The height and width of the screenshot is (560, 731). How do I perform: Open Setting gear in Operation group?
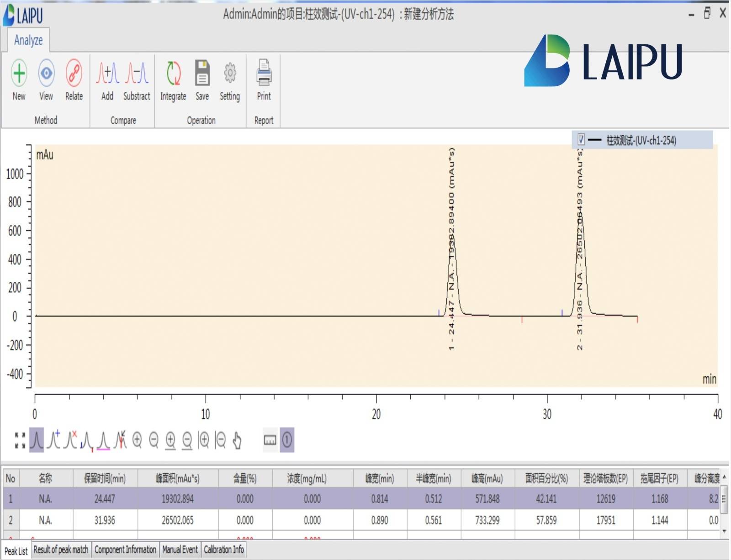pyautogui.click(x=230, y=73)
